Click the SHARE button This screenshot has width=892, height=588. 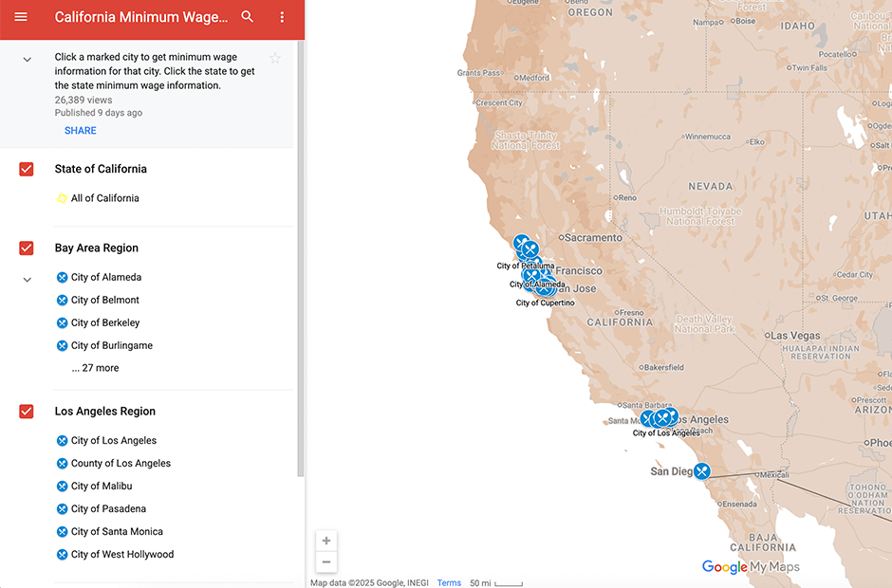81,131
